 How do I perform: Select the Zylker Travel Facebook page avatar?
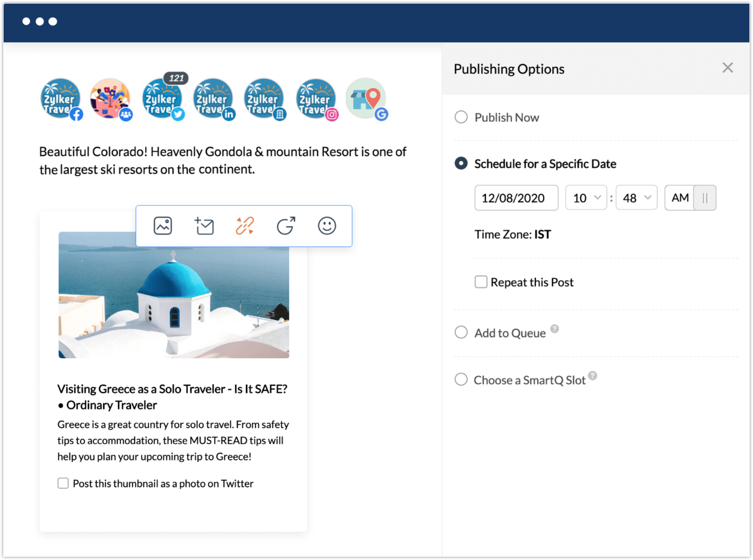[x=60, y=98]
